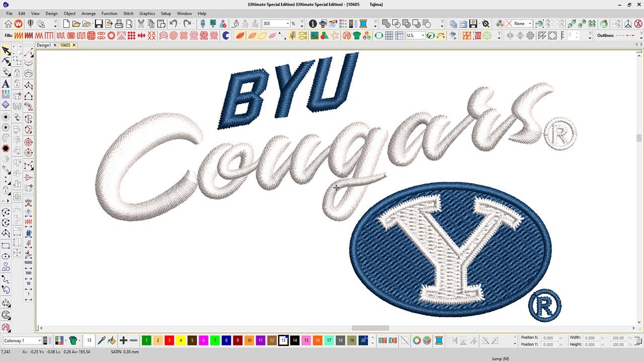
Task: Click the Wilcom red W logo icon
Action: [x=19, y=24]
